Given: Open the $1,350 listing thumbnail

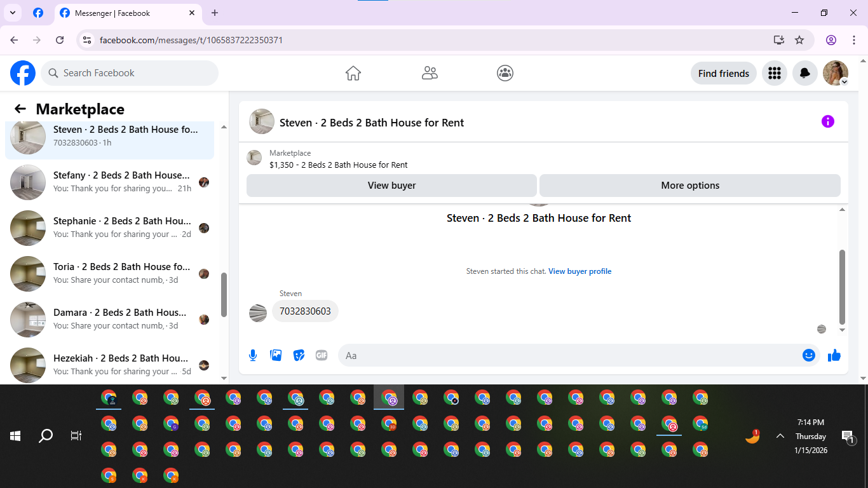Looking at the screenshot, I should pyautogui.click(x=254, y=158).
